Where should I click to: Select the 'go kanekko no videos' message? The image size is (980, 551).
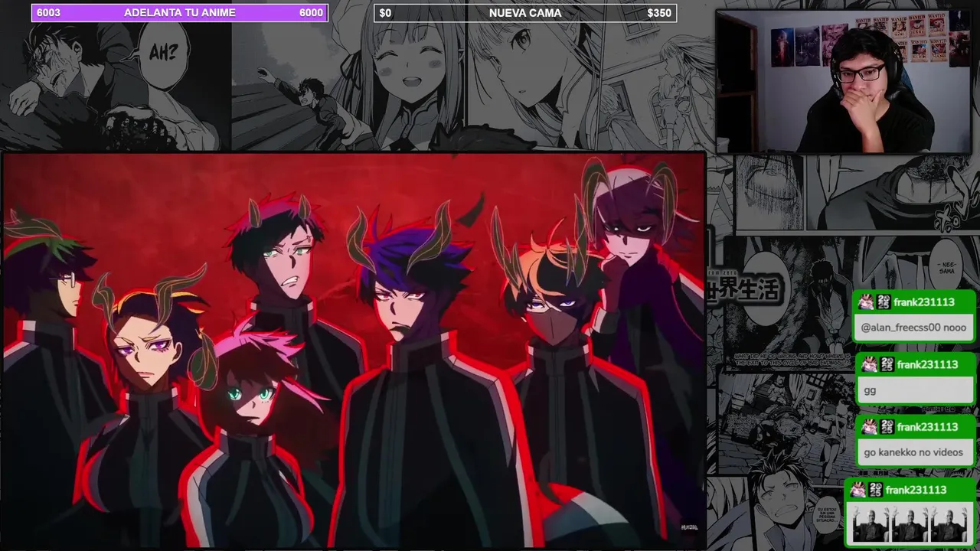pyautogui.click(x=915, y=452)
